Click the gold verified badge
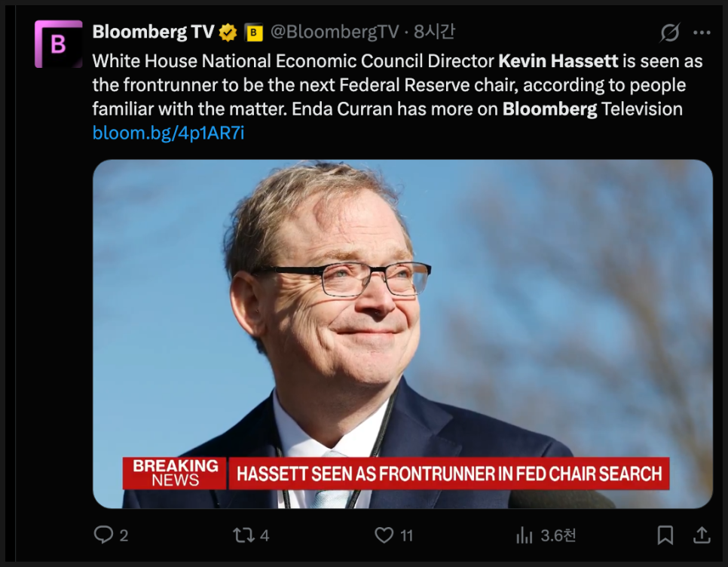Screen dimensions: 728x567 (x=228, y=32)
